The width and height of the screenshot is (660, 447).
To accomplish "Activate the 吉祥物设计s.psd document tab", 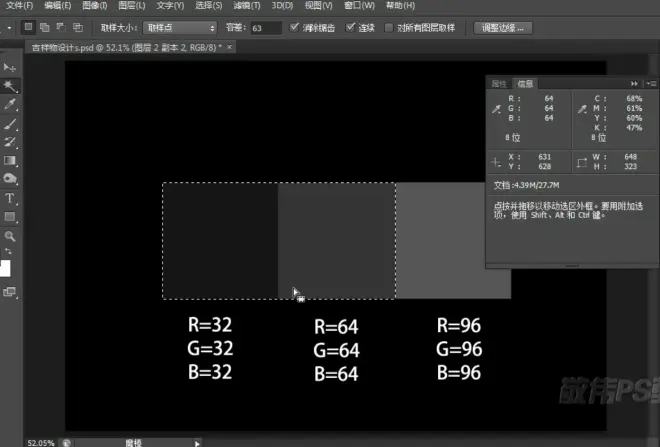I will coord(126,48).
